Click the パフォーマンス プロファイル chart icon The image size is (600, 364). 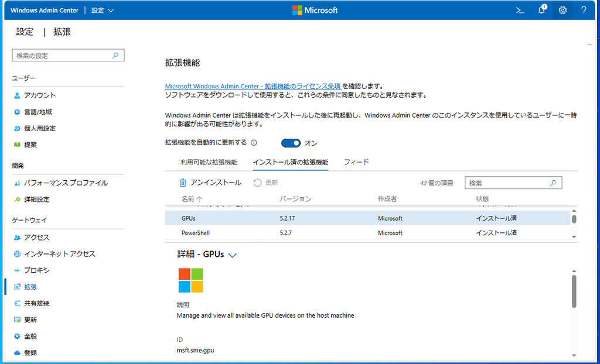point(17,183)
